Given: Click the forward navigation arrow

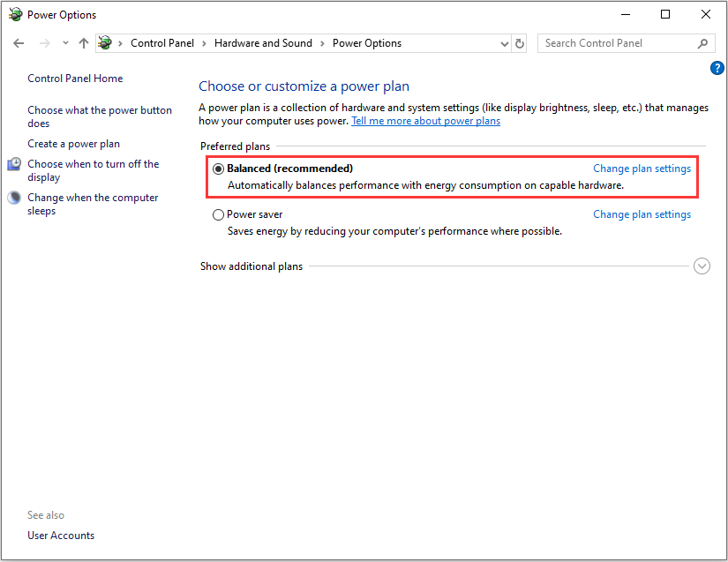Looking at the screenshot, I should (x=45, y=43).
